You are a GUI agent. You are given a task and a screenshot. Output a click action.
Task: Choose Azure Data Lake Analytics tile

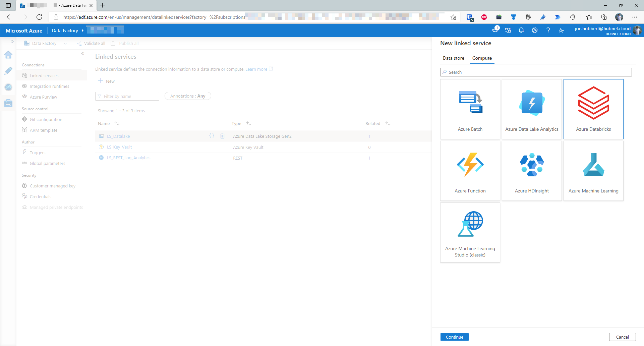tap(532, 109)
